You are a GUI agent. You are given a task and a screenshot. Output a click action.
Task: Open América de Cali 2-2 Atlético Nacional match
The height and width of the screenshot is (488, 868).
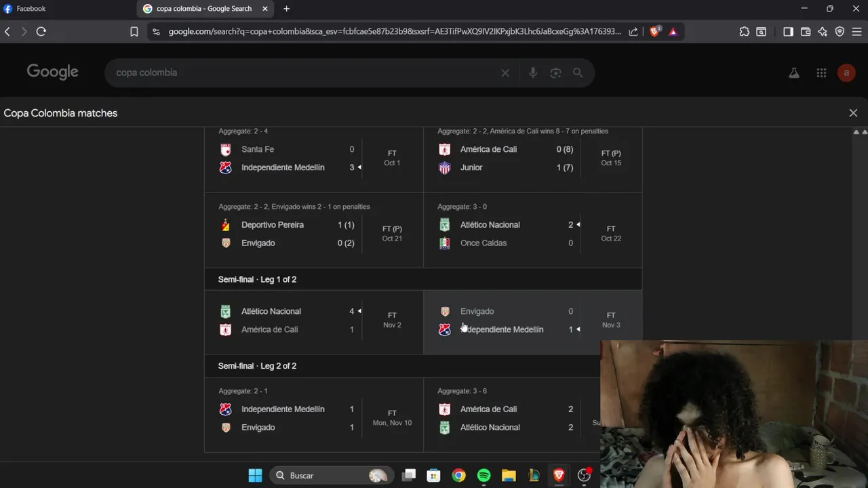512,414
